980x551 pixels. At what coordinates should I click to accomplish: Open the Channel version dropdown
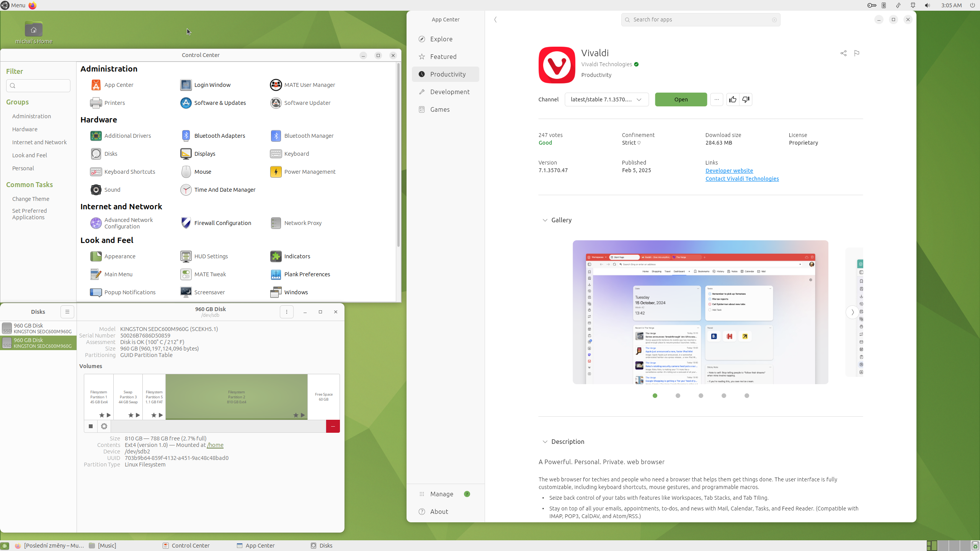coord(606,99)
